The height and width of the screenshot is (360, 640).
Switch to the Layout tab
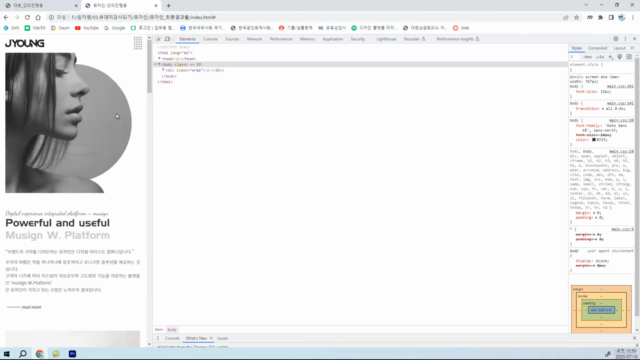(x=619, y=48)
